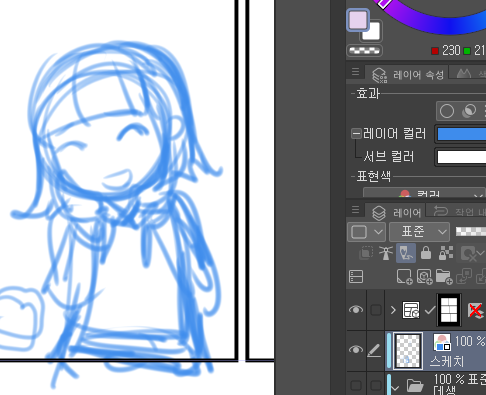Hide the 스케치 layer with eye icon
Viewport: 486px width, 395px height.
pos(356,349)
